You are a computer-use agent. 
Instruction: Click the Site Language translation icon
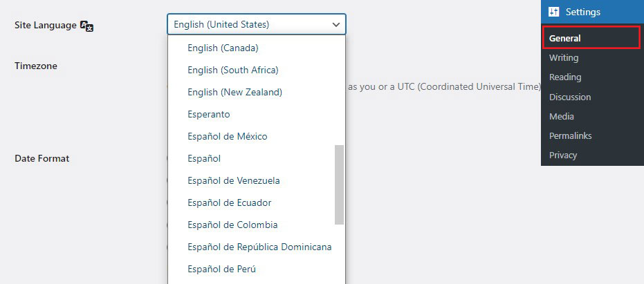point(86,26)
